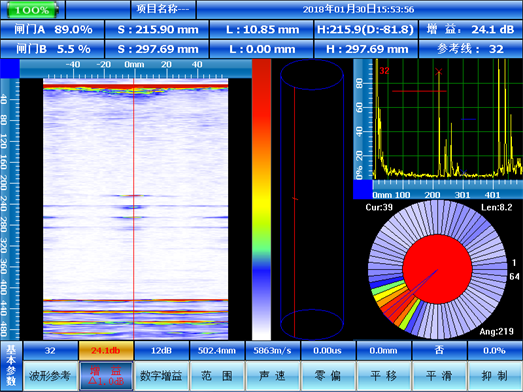Click the blue gate B line on waveform

[468, 119]
